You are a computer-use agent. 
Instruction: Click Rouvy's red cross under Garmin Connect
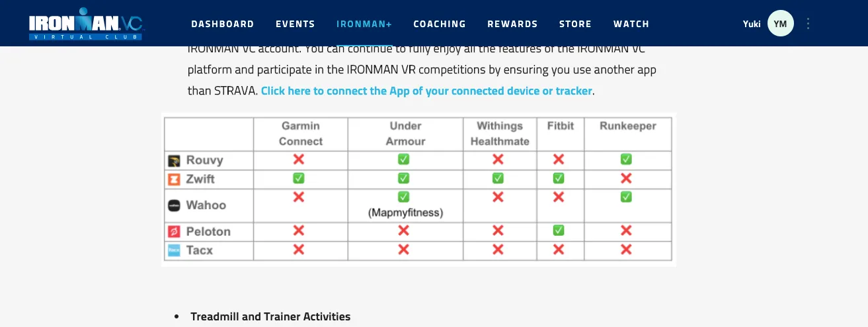(299, 160)
